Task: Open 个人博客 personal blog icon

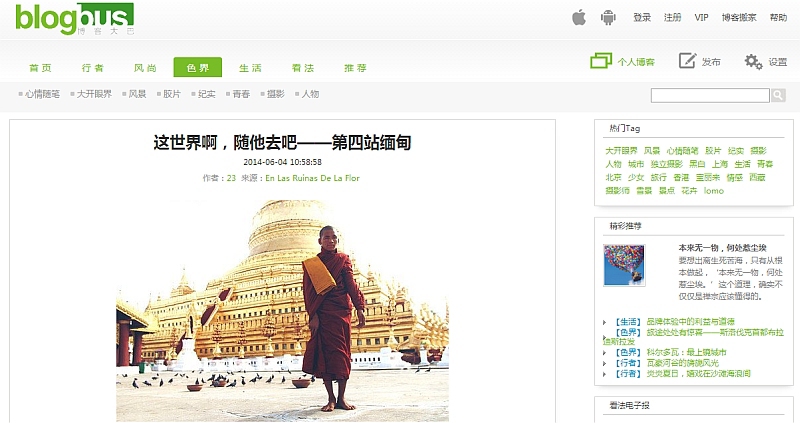Action: pos(601,61)
